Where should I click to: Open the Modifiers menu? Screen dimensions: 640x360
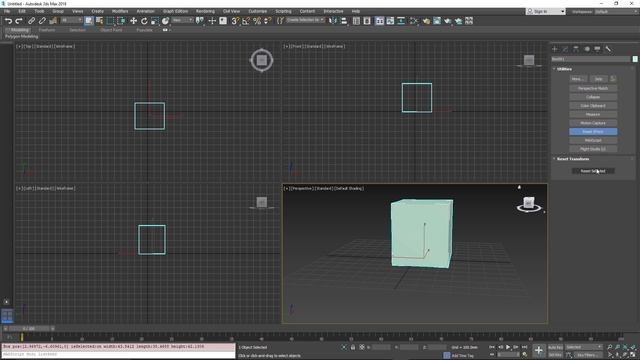120,11
